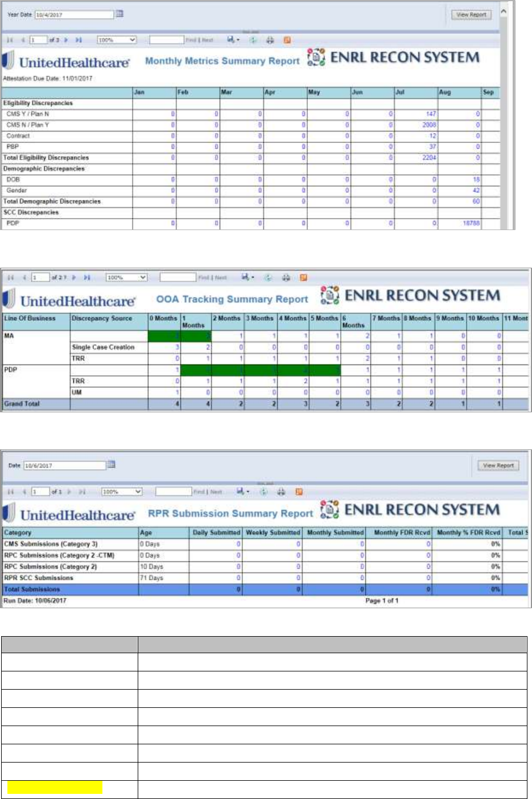Viewport: 532px width, 799px height.
Task: Select the 'UM' discrepancy source cell
Action: 109,392
